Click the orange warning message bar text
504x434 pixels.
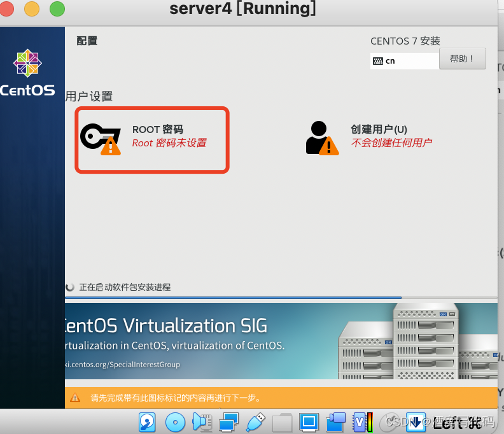pos(176,398)
